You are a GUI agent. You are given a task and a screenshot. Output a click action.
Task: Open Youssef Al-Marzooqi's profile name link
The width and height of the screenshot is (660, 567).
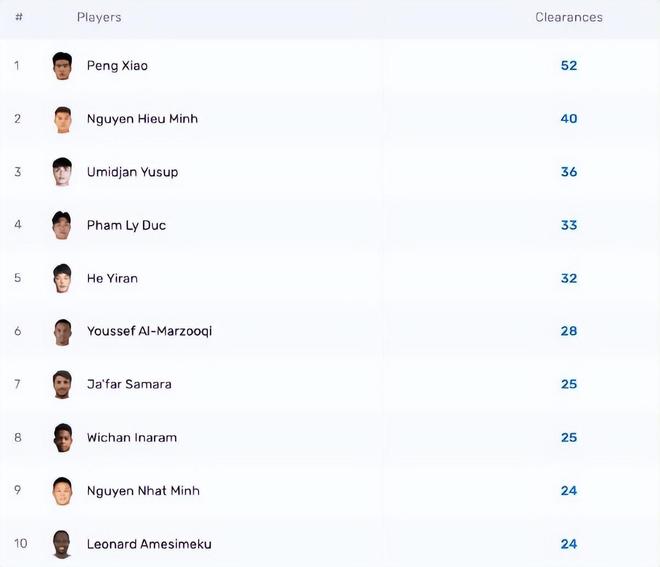[x=149, y=331]
